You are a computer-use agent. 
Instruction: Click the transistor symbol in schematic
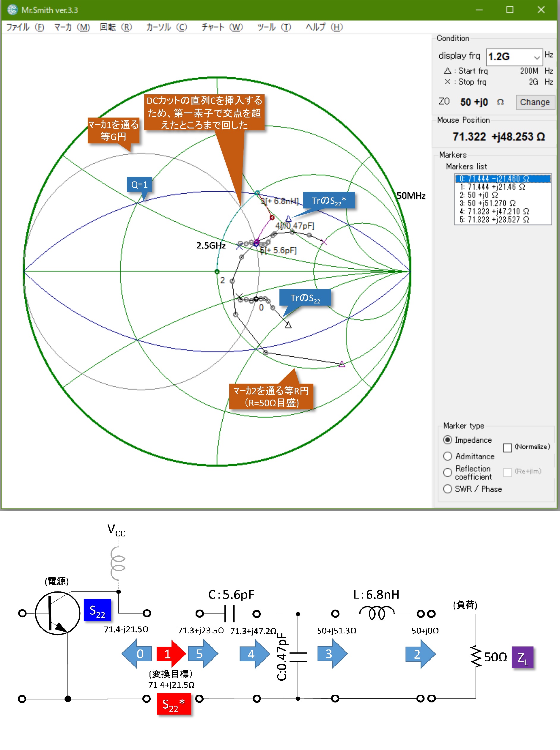(58, 613)
